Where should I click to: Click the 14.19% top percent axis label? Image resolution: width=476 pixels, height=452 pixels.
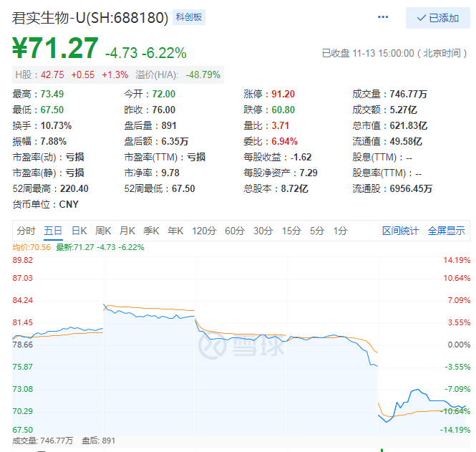tap(457, 260)
